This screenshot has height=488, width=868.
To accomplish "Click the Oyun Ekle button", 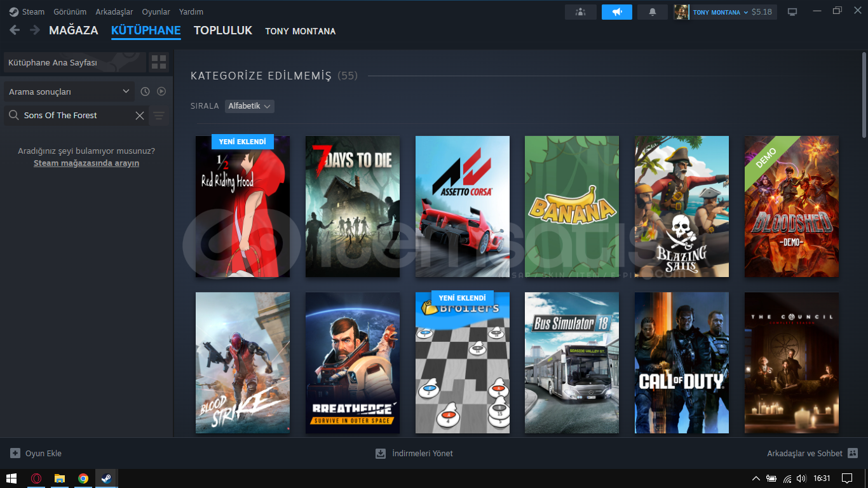I will 36,453.
